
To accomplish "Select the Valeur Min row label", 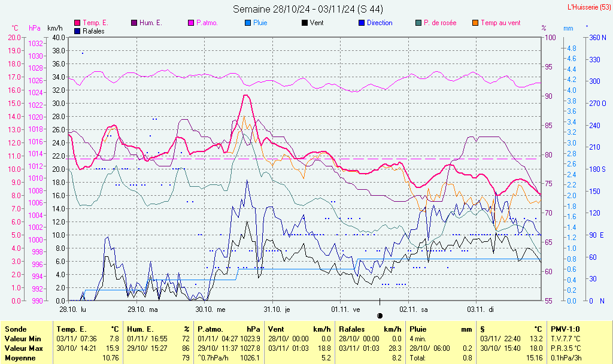I will coord(23,339).
